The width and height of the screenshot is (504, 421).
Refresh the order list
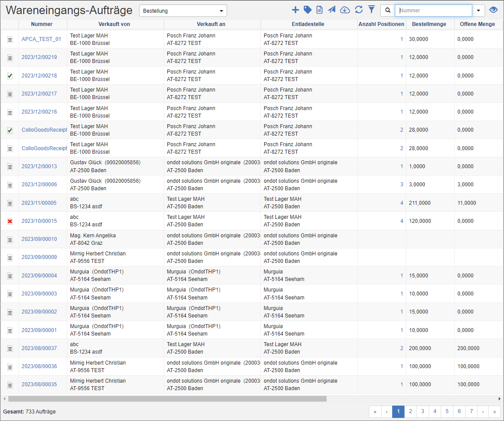pyautogui.click(x=359, y=10)
